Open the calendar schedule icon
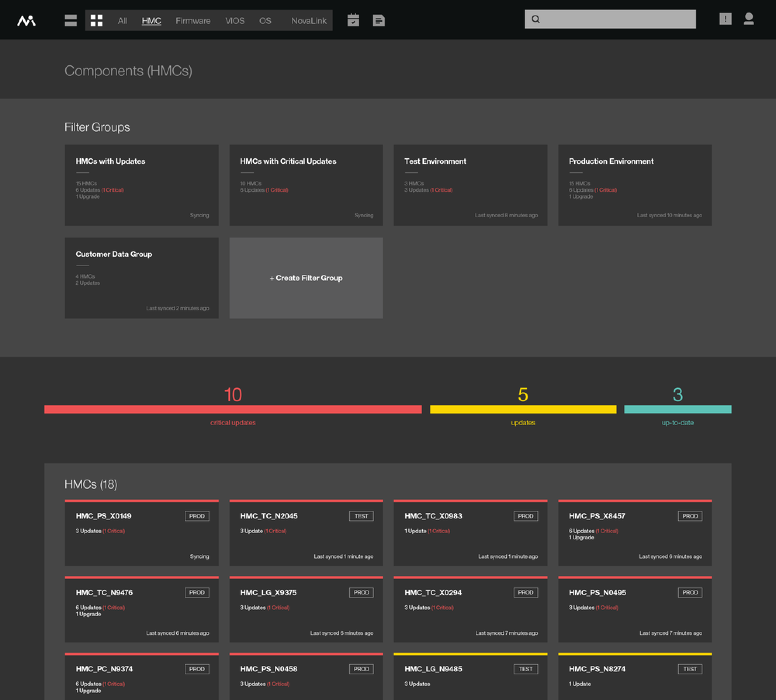This screenshot has width=776, height=700. [x=353, y=20]
